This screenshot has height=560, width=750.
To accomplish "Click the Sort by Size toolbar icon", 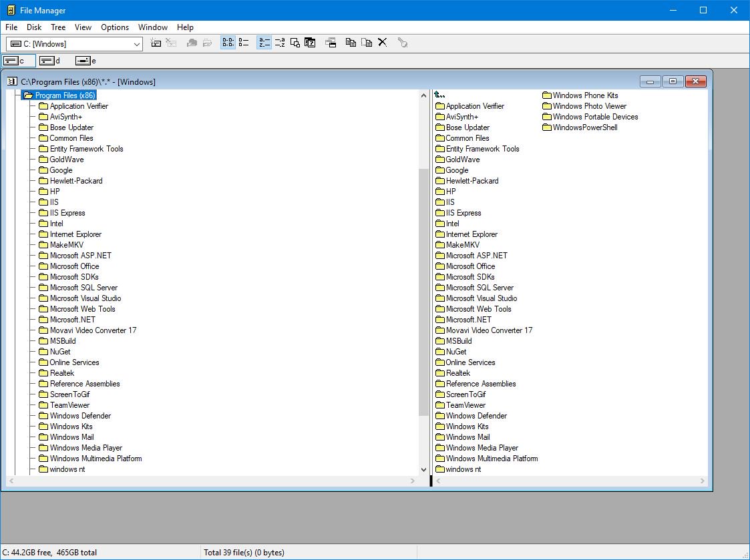I will [x=295, y=43].
